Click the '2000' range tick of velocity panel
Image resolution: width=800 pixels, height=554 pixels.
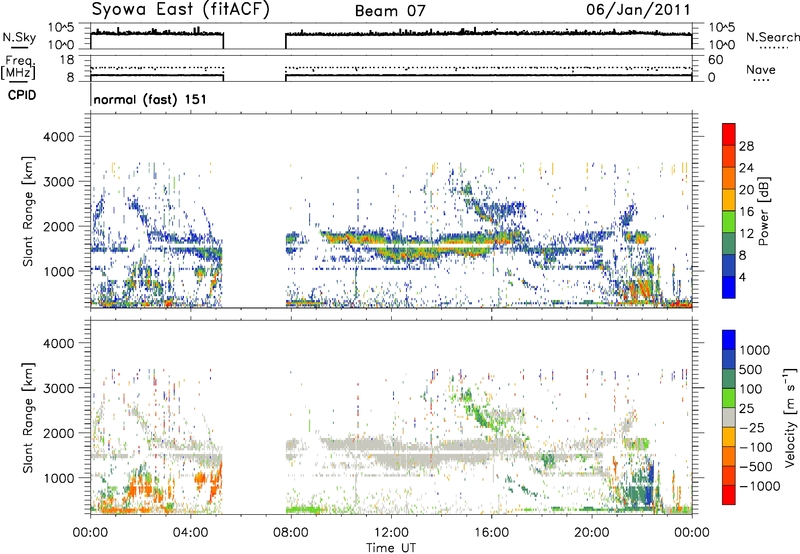point(58,433)
